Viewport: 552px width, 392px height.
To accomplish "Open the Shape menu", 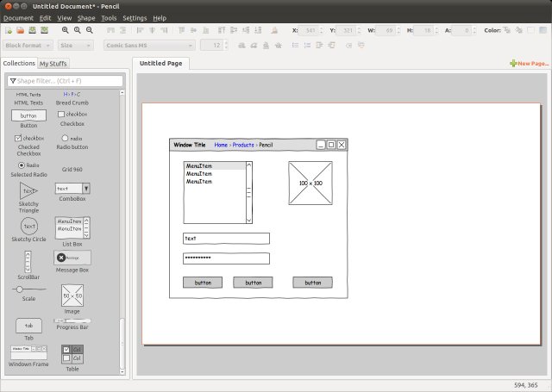I will (x=86, y=17).
